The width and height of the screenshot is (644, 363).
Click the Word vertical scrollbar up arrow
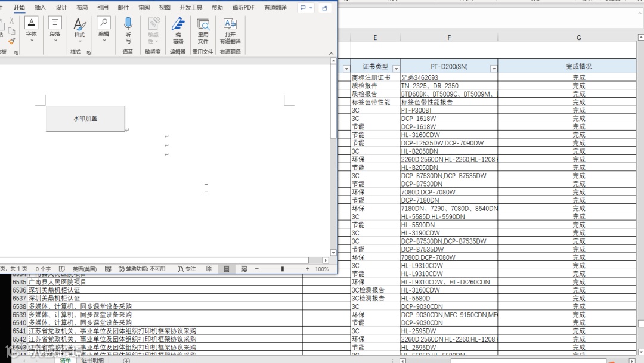(x=333, y=61)
